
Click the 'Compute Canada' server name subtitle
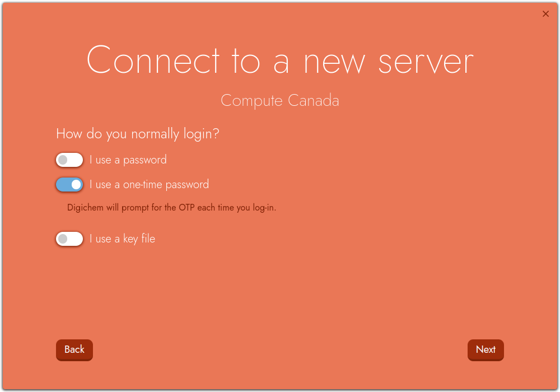coord(280,101)
